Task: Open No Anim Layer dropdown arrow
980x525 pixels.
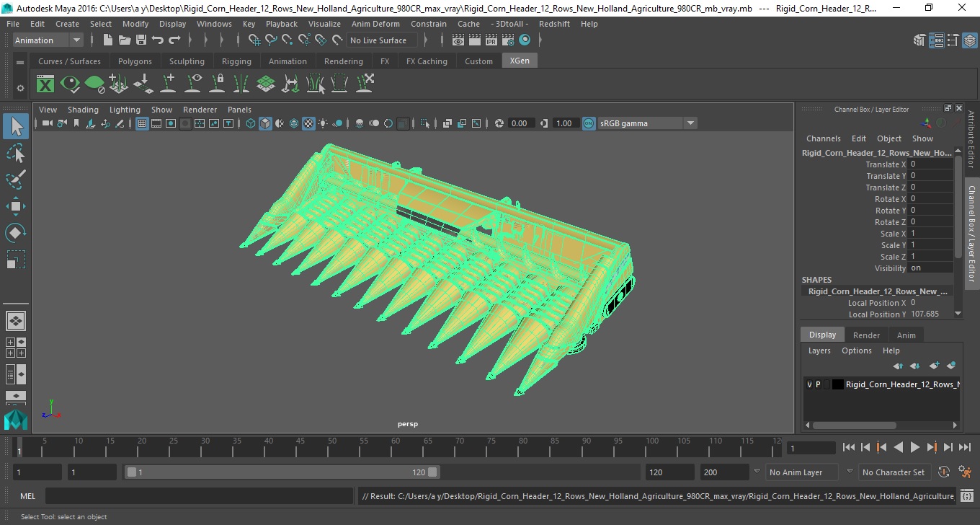Action: [756, 472]
